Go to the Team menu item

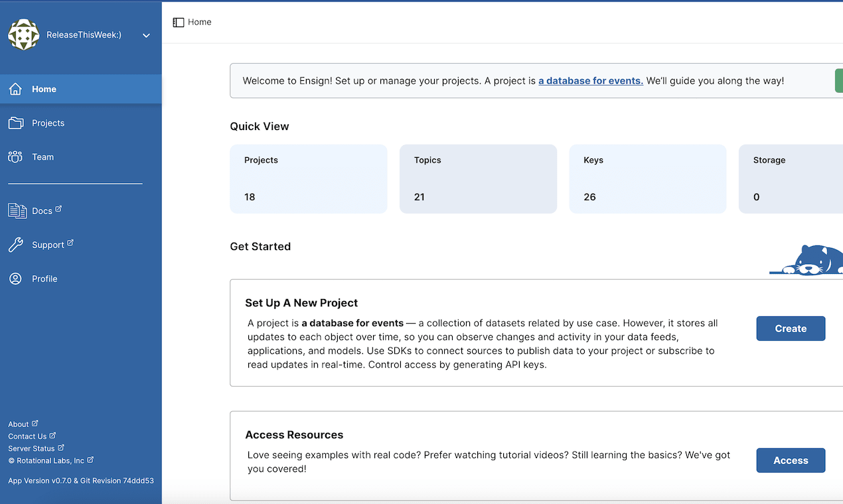43,157
